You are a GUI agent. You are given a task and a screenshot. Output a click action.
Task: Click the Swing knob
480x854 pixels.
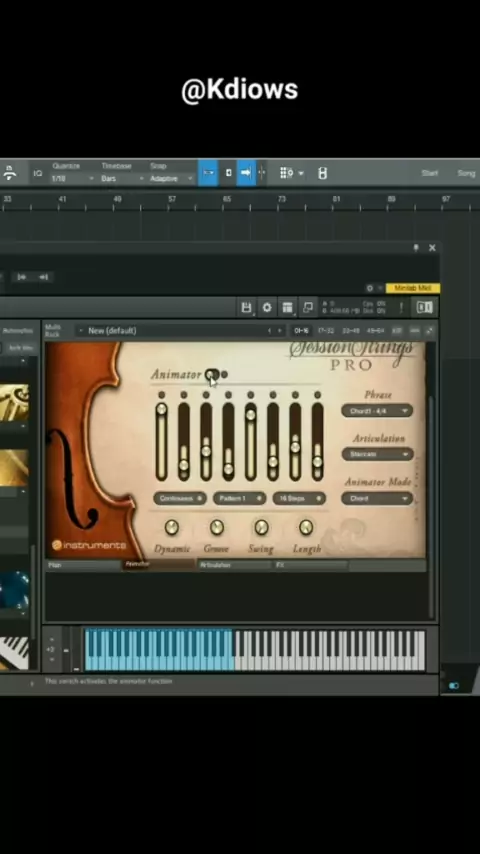(262, 527)
